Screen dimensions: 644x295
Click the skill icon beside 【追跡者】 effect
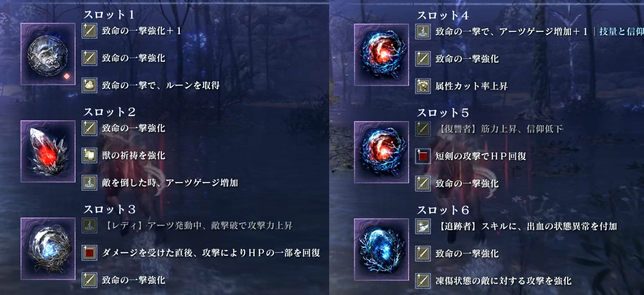423,226
